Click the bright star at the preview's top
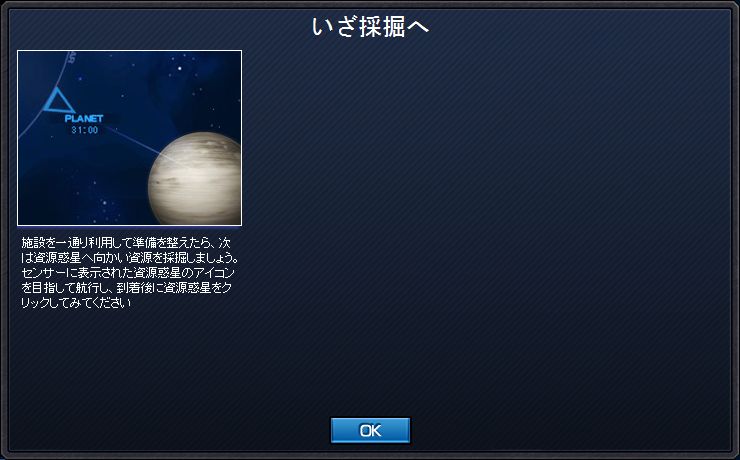The height and width of the screenshot is (460, 740). pos(180,68)
